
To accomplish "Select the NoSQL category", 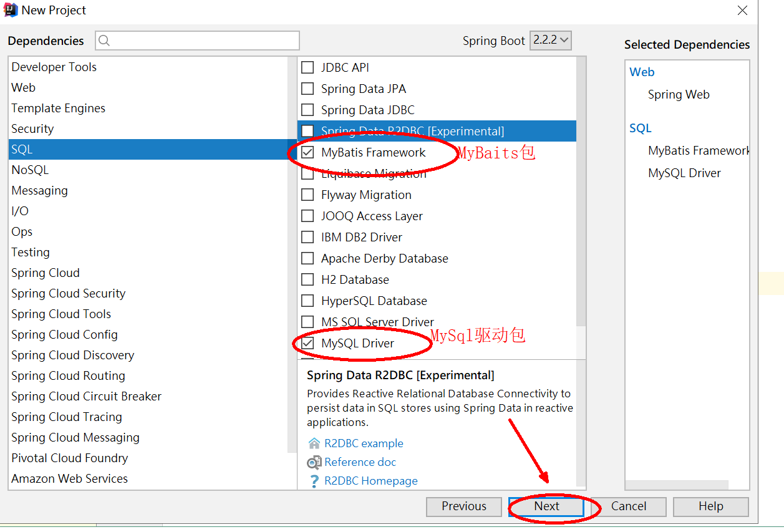I will 148,170.
